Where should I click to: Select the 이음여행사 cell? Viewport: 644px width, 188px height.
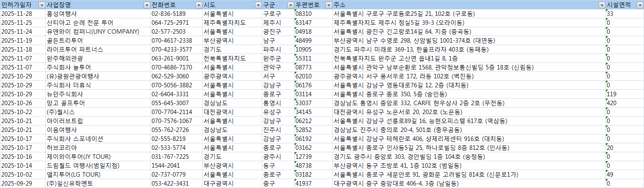tap(98, 130)
